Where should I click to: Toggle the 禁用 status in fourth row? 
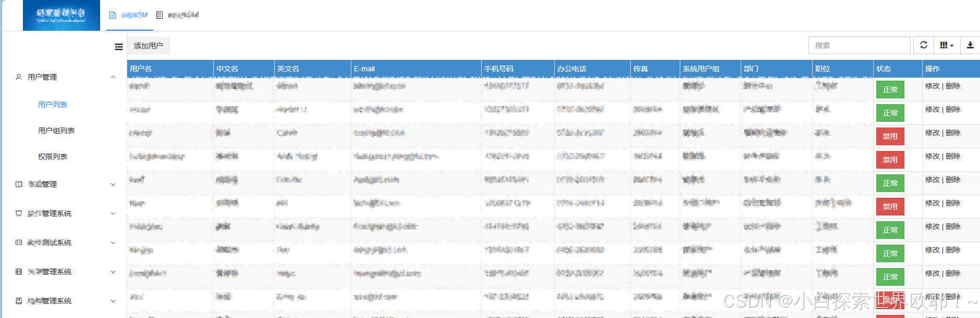[890, 160]
